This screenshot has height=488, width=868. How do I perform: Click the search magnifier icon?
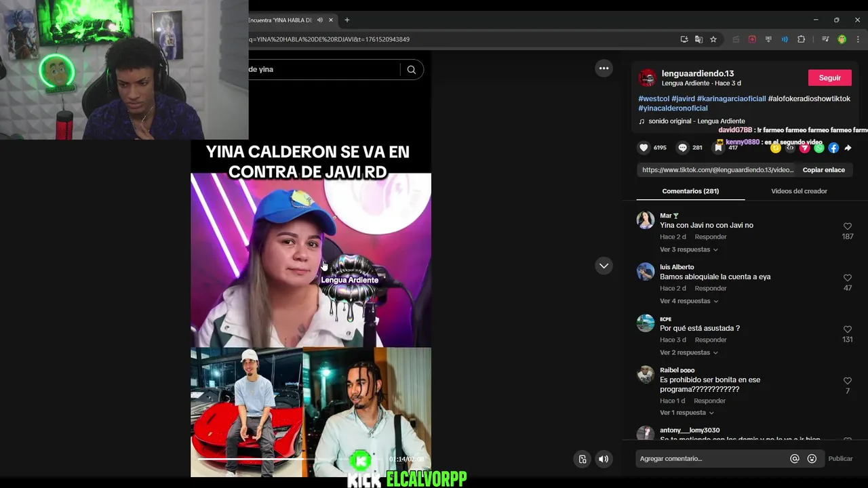point(411,69)
